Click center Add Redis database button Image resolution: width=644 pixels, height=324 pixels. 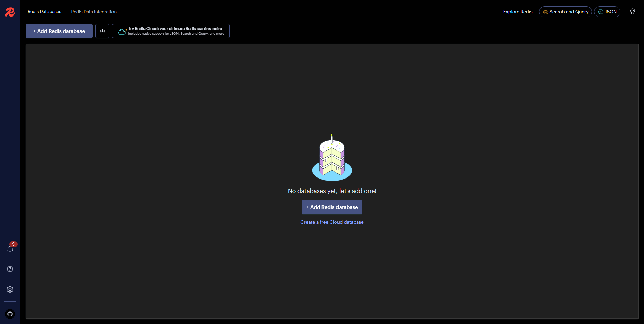coord(332,207)
